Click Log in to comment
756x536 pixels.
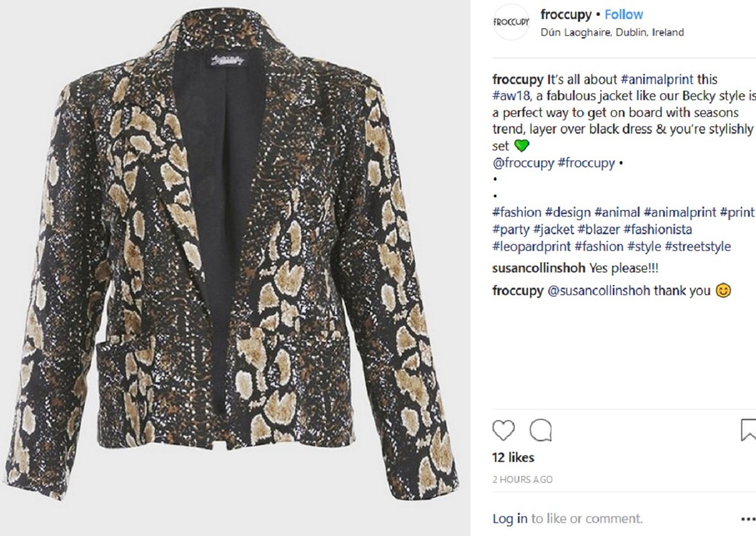[510, 518]
